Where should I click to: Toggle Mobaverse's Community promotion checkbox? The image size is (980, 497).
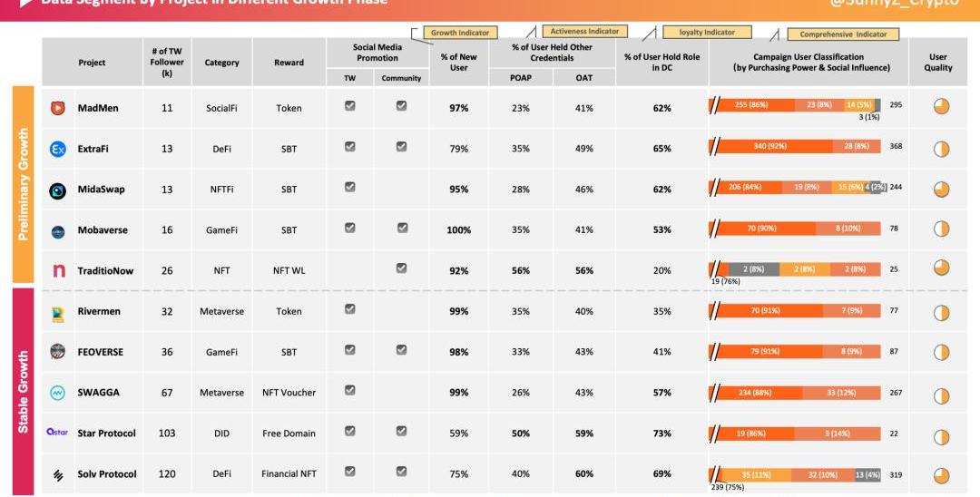coord(403,228)
